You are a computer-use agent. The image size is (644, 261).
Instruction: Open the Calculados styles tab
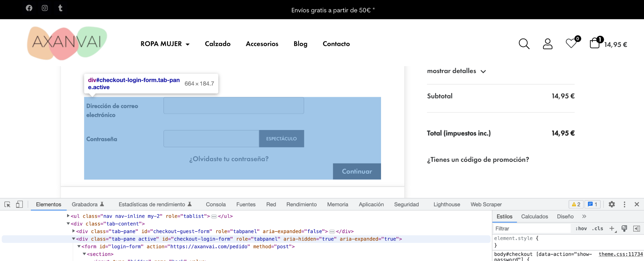click(x=534, y=216)
